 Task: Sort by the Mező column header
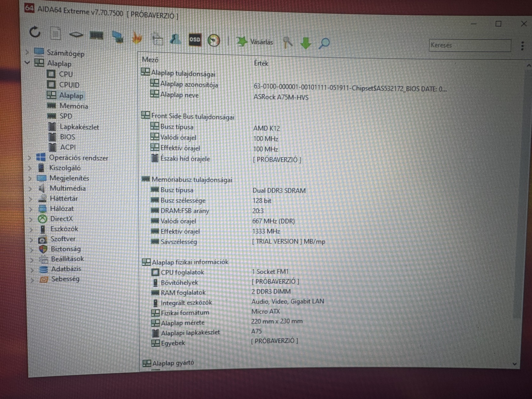pyautogui.click(x=150, y=59)
